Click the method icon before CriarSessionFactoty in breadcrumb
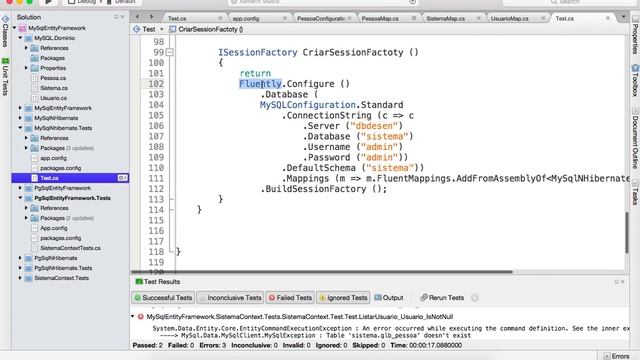This screenshot has height=360, width=640. [173, 29]
